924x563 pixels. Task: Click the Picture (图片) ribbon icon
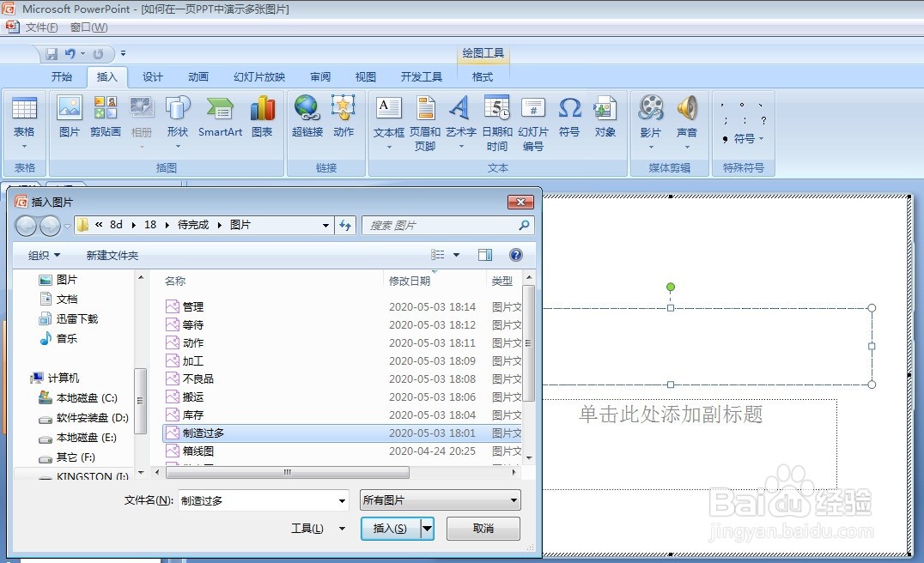click(x=70, y=116)
